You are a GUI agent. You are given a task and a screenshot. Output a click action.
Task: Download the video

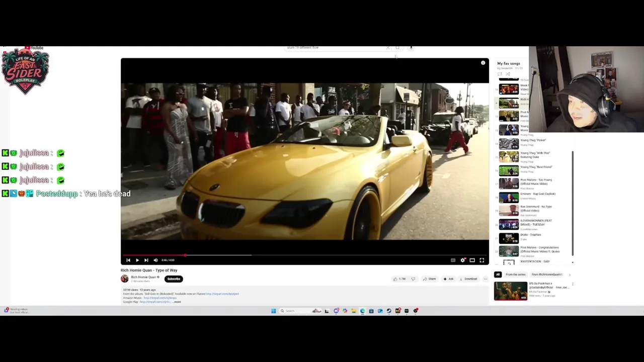coord(468,279)
